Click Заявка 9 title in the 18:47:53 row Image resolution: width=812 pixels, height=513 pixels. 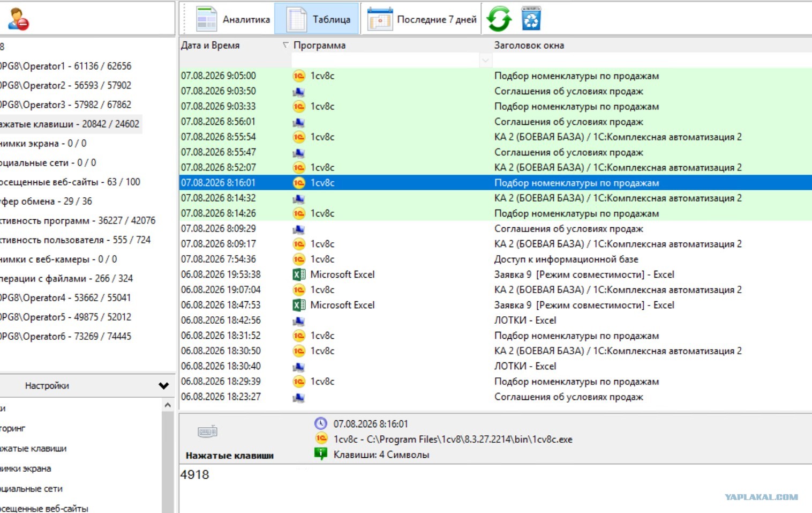pyautogui.click(x=584, y=305)
